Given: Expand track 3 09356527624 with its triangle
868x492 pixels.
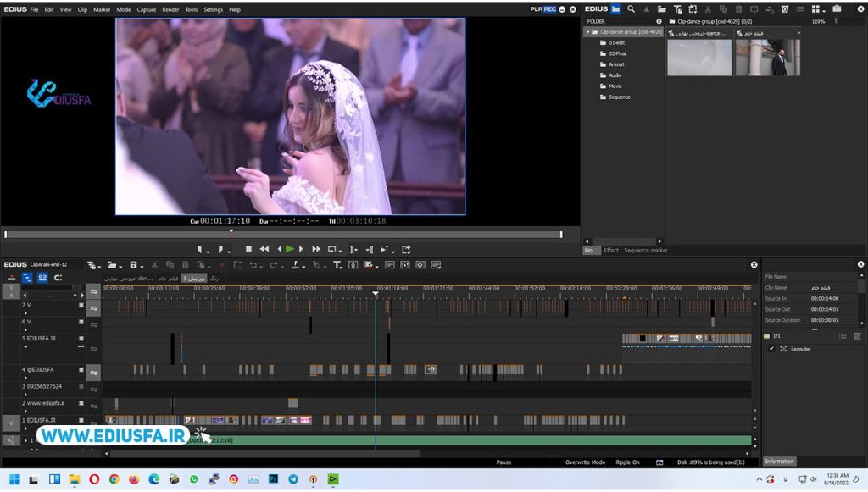Looking at the screenshot, I should coord(25,395).
